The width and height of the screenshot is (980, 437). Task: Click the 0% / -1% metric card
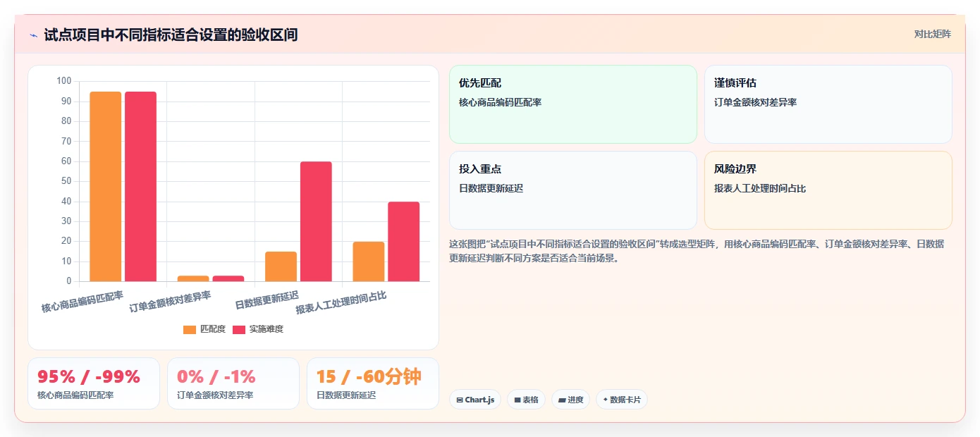pos(233,383)
